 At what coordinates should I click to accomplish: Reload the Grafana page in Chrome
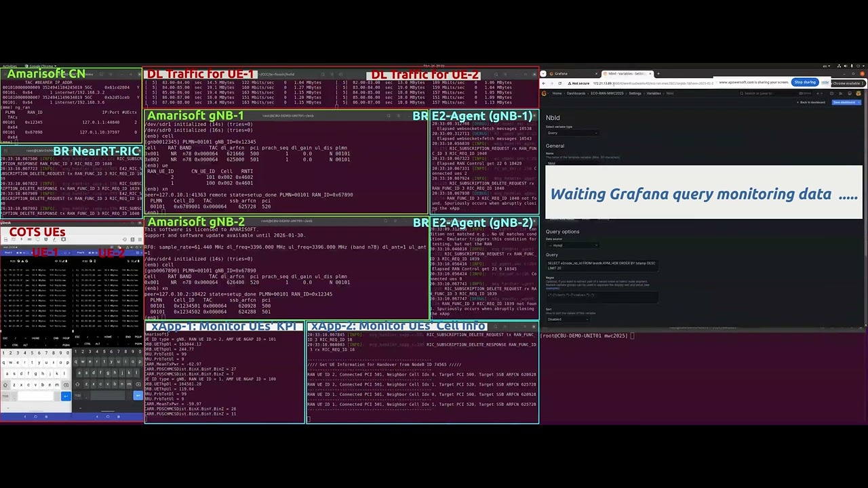[x=559, y=83]
